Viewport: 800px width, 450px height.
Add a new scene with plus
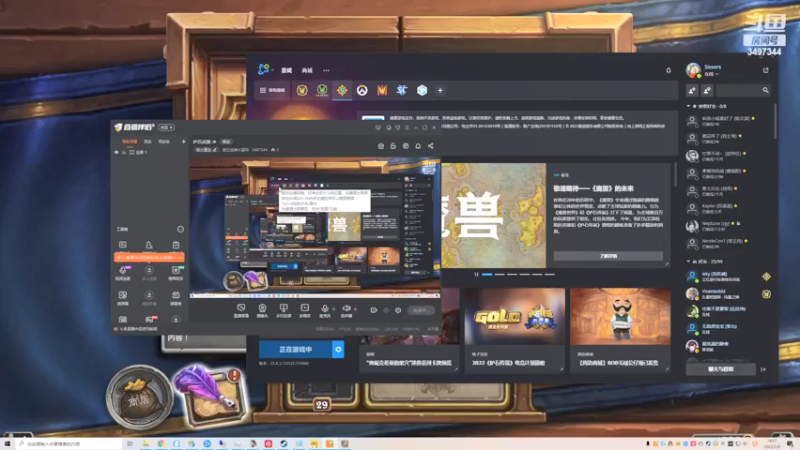click(183, 141)
